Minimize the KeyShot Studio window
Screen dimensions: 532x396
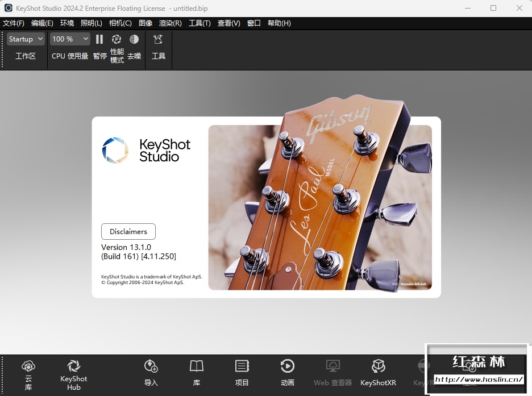(468, 8)
